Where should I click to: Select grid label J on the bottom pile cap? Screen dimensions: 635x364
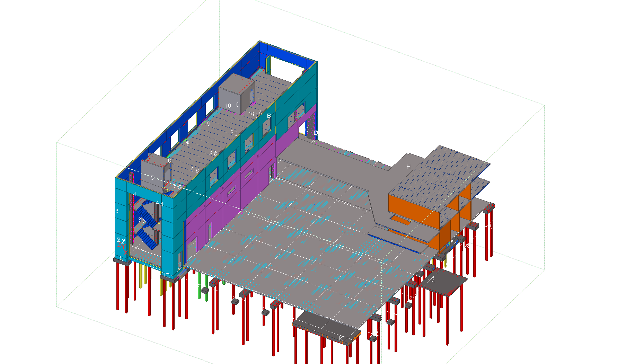pyautogui.click(x=316, y=328)
